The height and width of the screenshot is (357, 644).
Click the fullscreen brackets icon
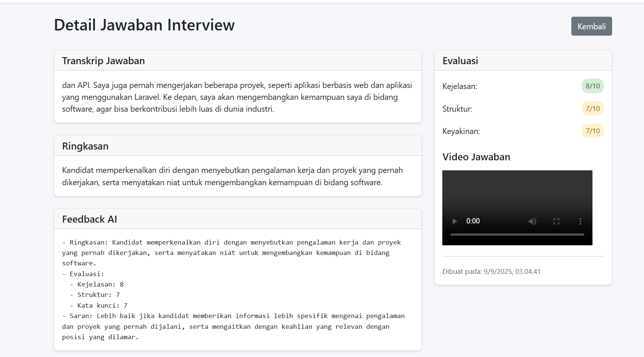[556, 221]
